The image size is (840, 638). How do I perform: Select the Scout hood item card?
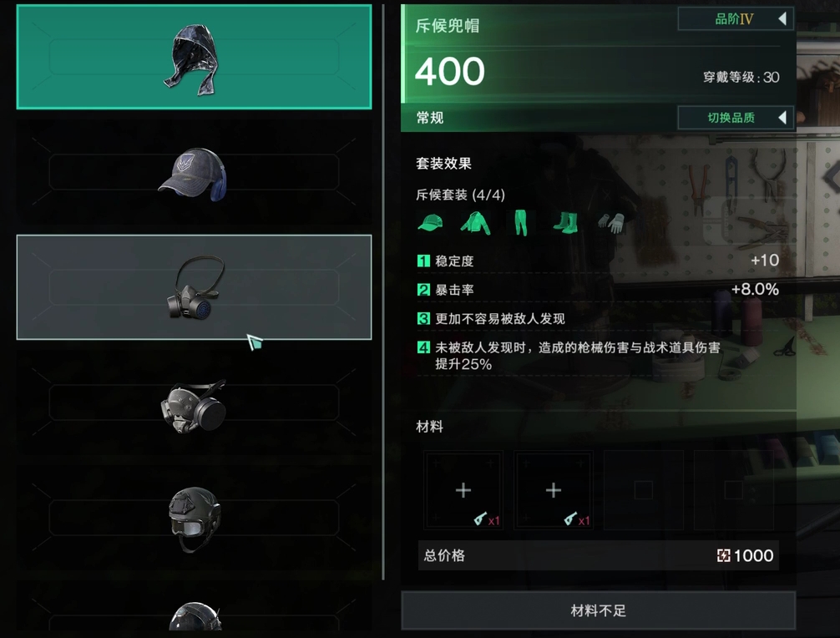(x=194, y=57)
